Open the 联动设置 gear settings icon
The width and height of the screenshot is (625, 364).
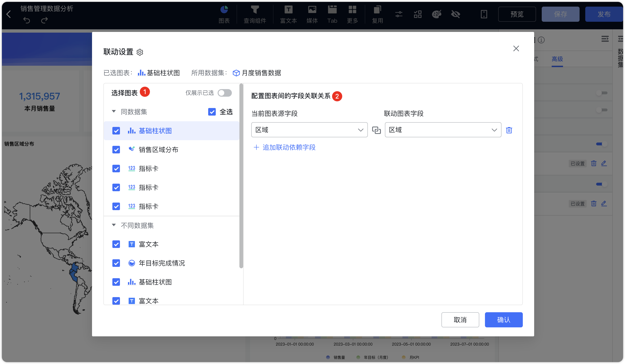point(140,52)
